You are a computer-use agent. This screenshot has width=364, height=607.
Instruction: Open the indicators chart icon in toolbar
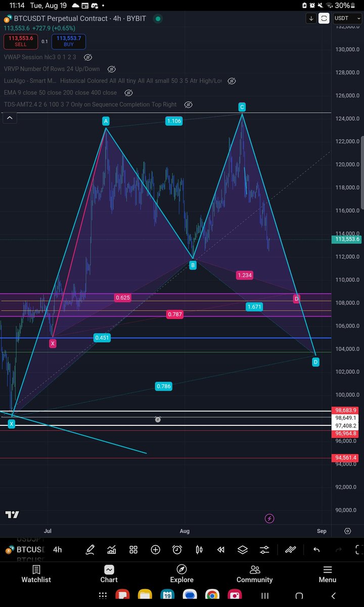click(112, 549)
